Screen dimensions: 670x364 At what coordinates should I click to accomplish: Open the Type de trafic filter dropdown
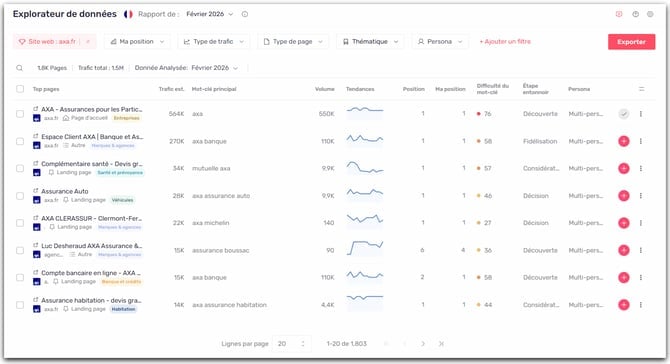pyautogui.click(x=214, y=41)
